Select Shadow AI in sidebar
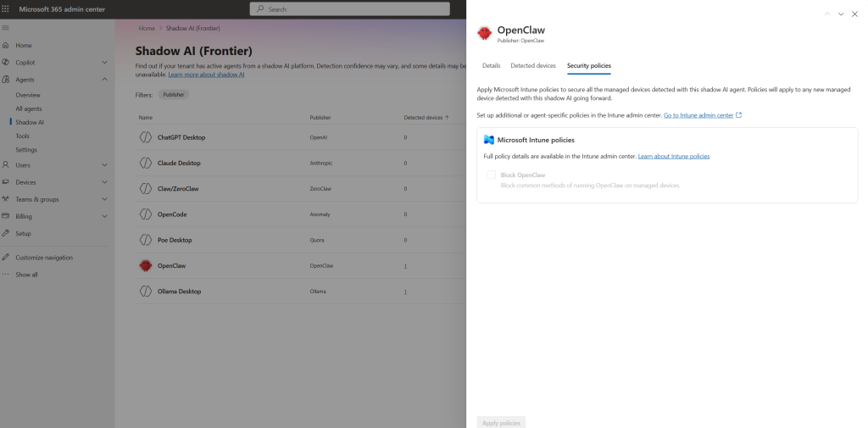This screenshot has width=868, height=428. 30,122
